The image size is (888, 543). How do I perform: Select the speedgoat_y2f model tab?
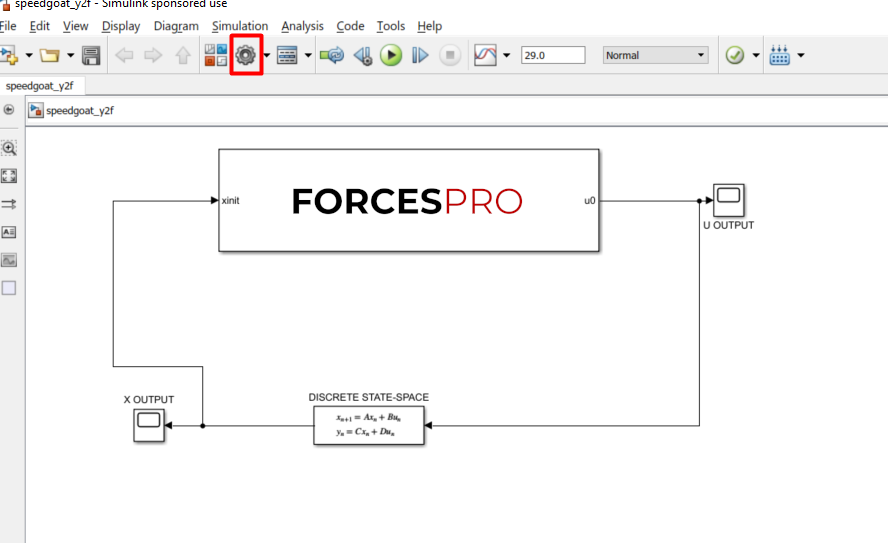(40, 86)
